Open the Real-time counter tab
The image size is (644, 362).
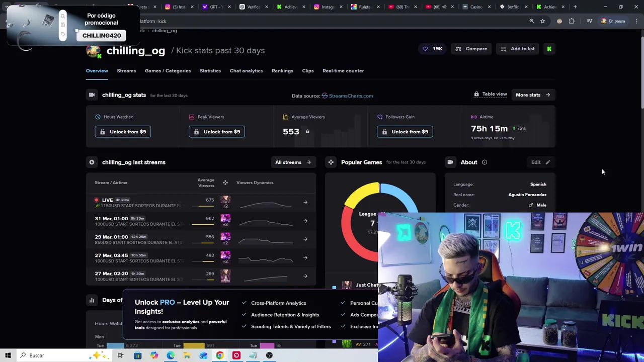click(x=343, y=71)
